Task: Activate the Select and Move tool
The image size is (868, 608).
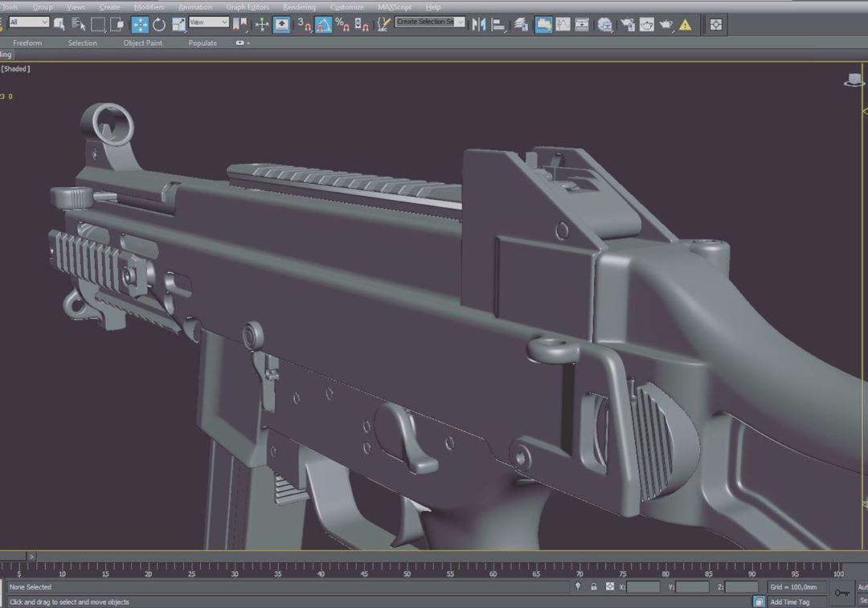Action: pyautogui.click(x=140, y=24)
